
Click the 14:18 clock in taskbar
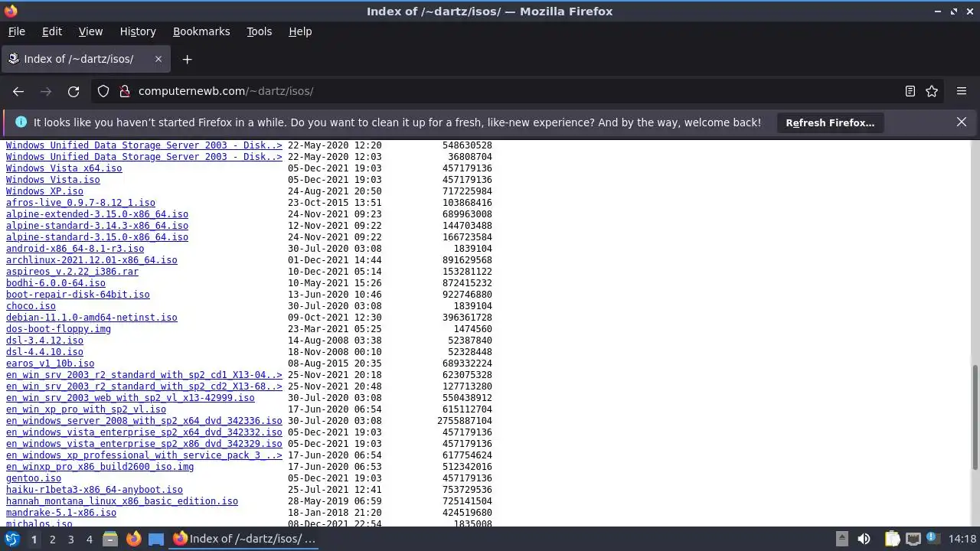(962, 539)
